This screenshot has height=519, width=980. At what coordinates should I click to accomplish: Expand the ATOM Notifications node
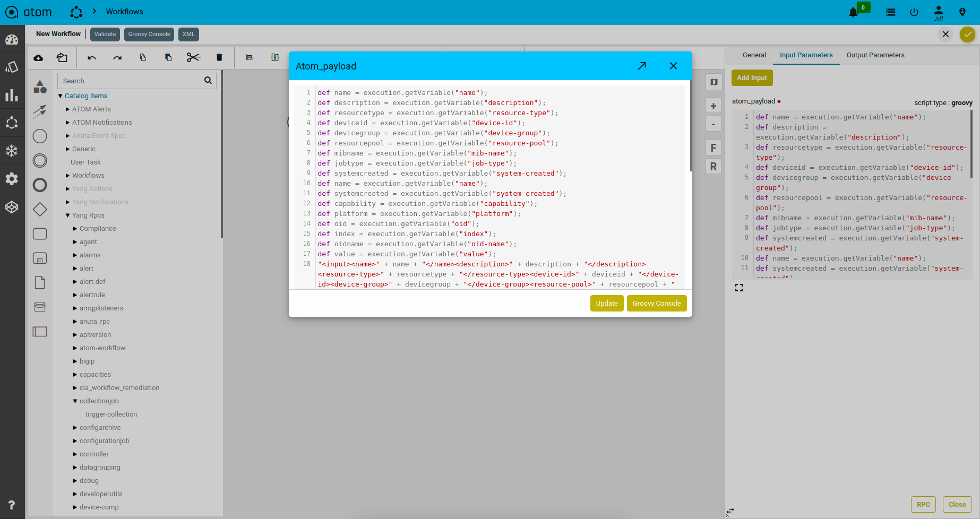(68, 123)
